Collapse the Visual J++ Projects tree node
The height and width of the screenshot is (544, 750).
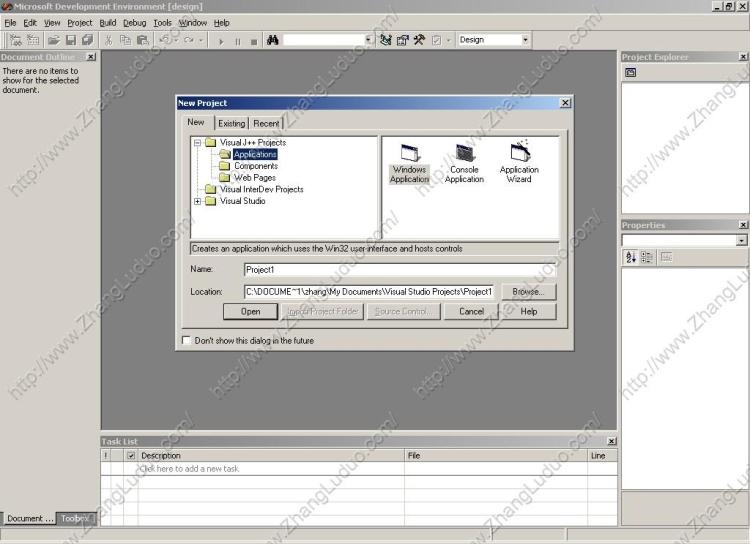(197, 143)
